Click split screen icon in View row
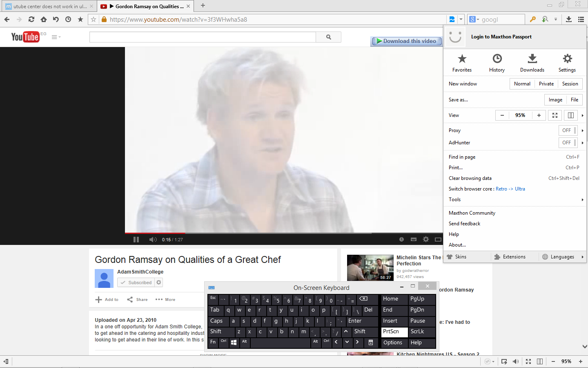Image resolution: width=588 pixels, height=368 pixels. 571,115
